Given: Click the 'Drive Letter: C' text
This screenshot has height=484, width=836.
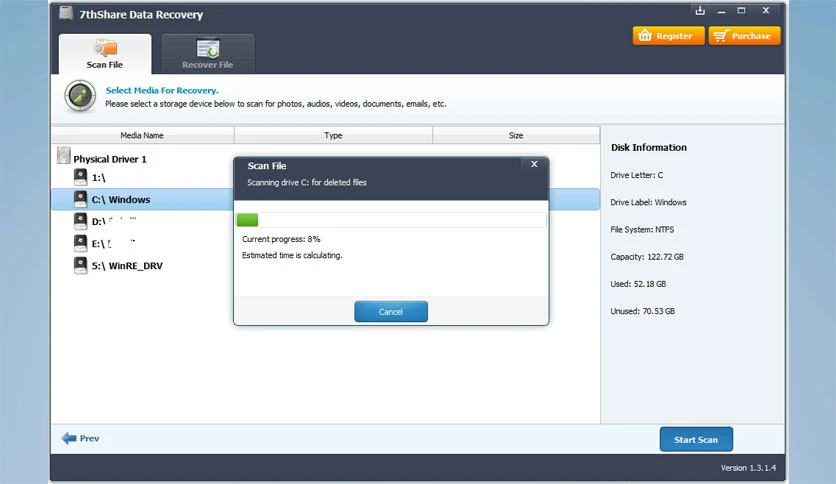Looking at the screenshot, I should coord(637,175).
